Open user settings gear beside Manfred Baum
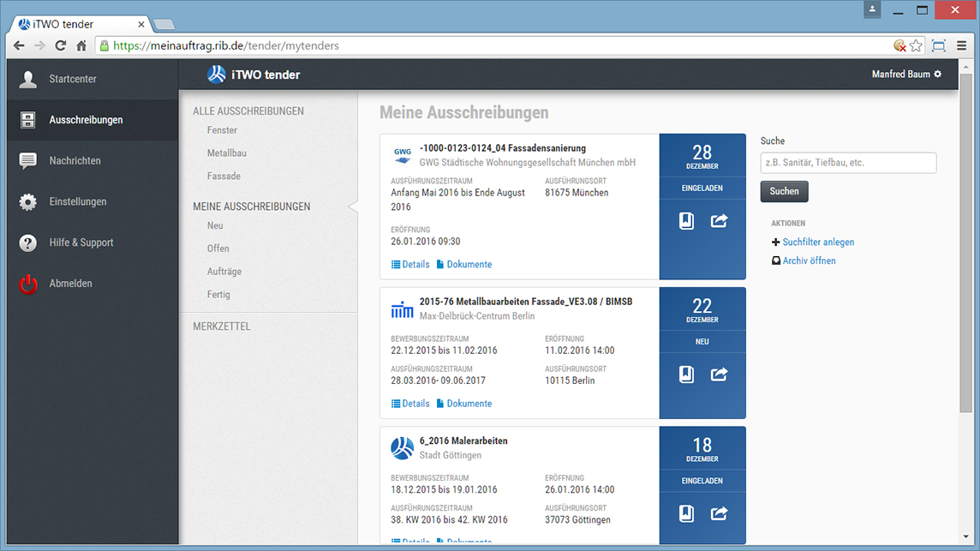 pos(937,75)
